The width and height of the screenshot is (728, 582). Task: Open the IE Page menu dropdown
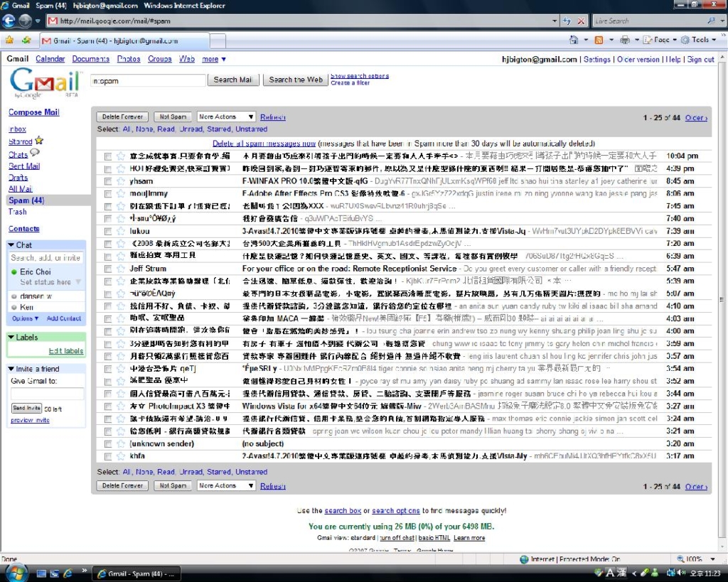pos(660,40)
